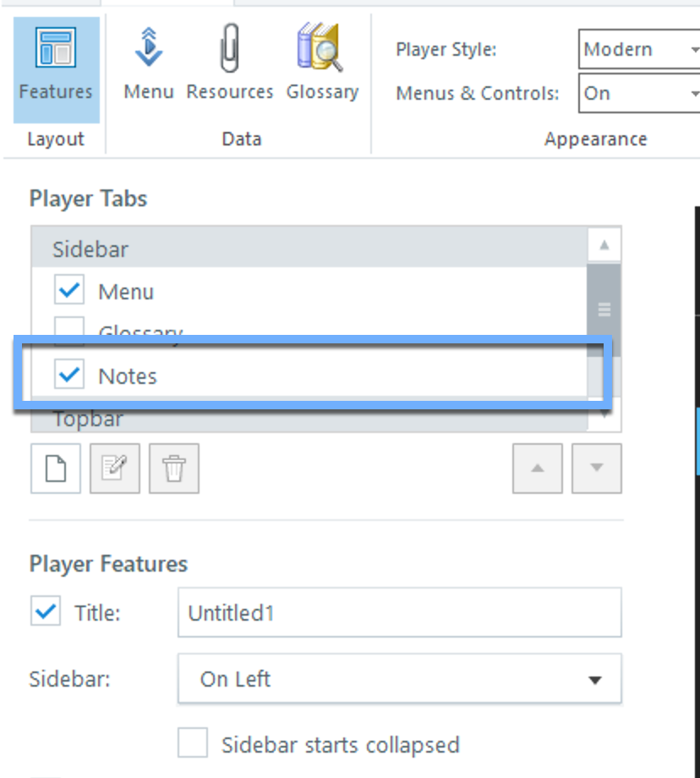The width and height of the screenshot is (700, 778).
Task: Expand the Sidebar position dropdown
Action: [399, 679]
